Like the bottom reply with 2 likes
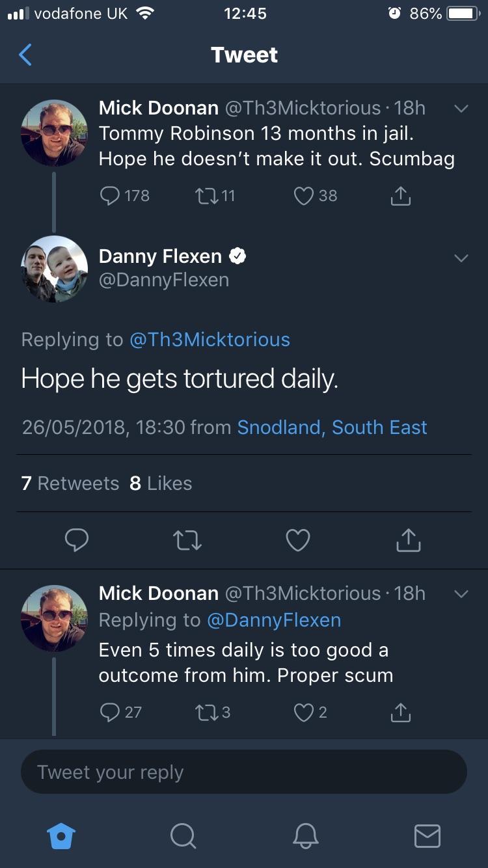 (x=304, y=712)
